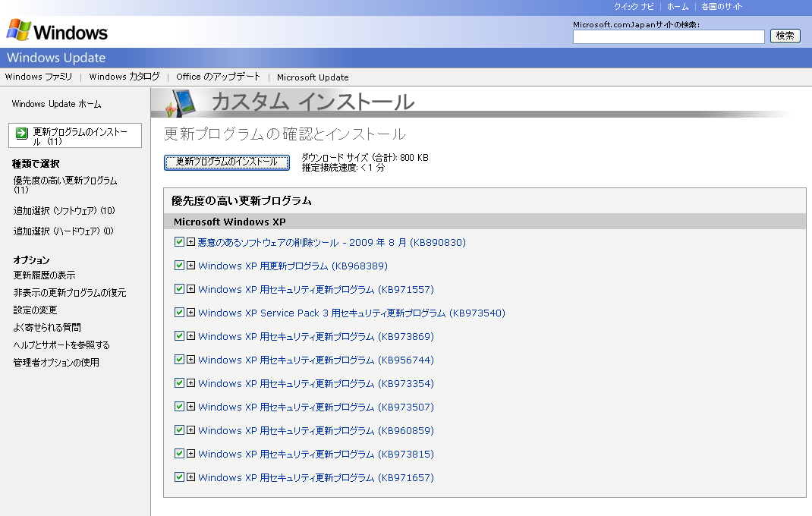Image resolution: width=812 pixels, height=516 pixels.
Task: Expand details for KB973354 update
Action: coord(190,383)
